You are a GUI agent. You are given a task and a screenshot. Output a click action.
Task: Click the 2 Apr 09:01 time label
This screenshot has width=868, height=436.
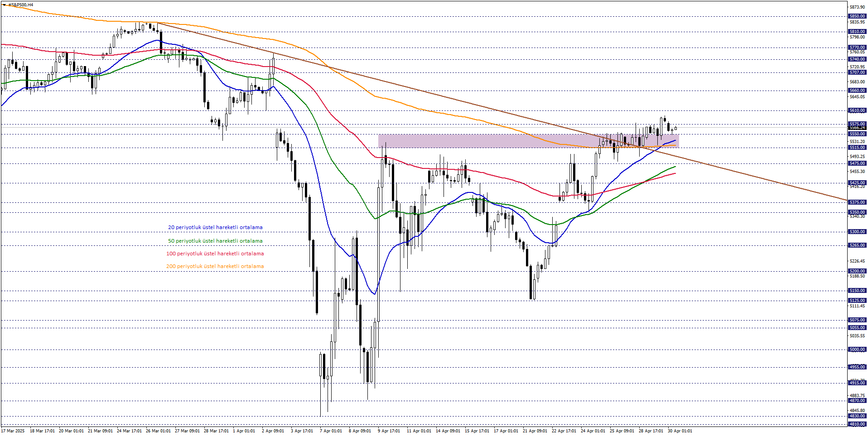(273, 431)
